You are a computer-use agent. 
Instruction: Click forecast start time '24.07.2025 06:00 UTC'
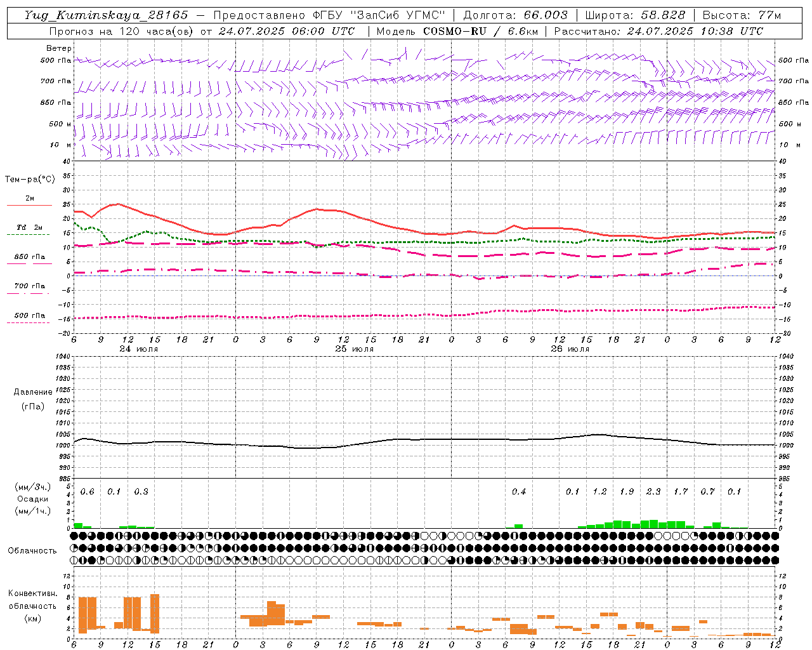pos(286,31)
